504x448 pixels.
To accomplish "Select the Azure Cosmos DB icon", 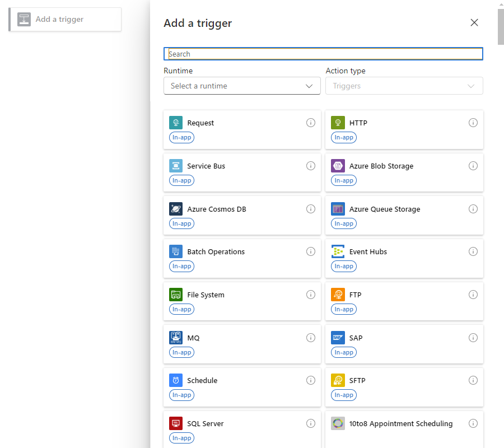I will point(176,208).
